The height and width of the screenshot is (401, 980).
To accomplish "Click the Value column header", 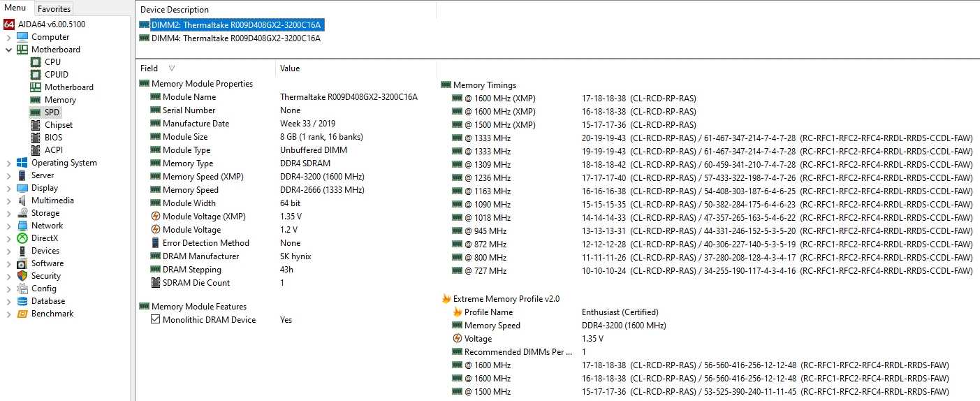I will pos(290,68).
